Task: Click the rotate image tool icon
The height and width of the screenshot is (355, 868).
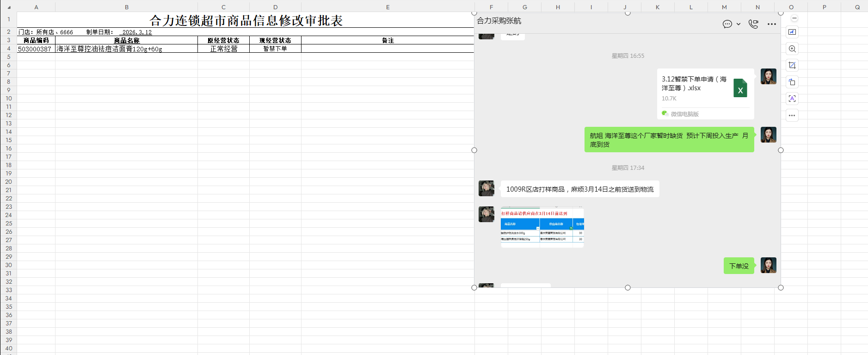Action: pos(792,82)
